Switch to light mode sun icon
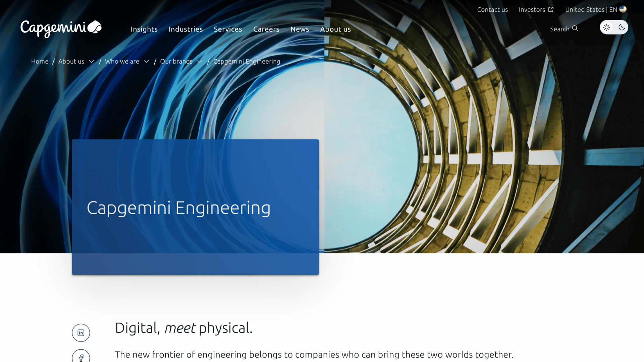This screenshot has height=362, width=644. (606, 27)
